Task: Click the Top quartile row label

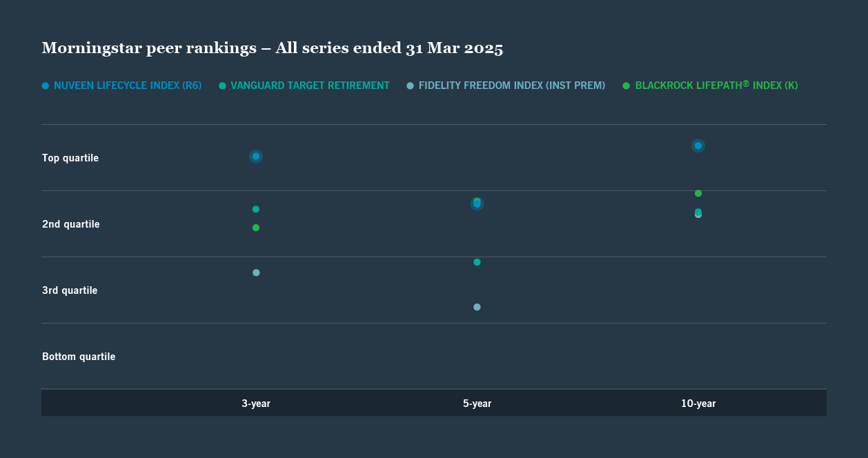Action: pyautogui.click(x=70, y=158)
